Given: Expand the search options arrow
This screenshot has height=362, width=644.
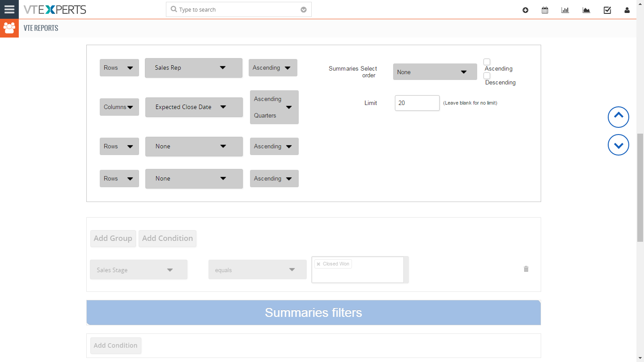Looking at the screenshot, I should click(304, 10).
